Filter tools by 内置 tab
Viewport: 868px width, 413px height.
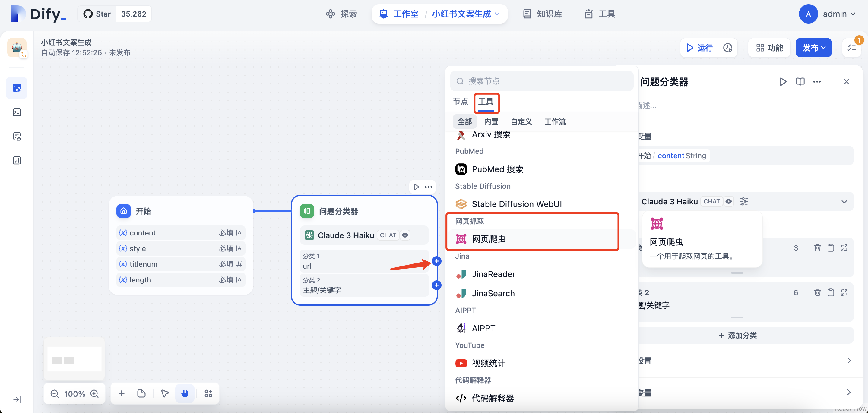491,121
